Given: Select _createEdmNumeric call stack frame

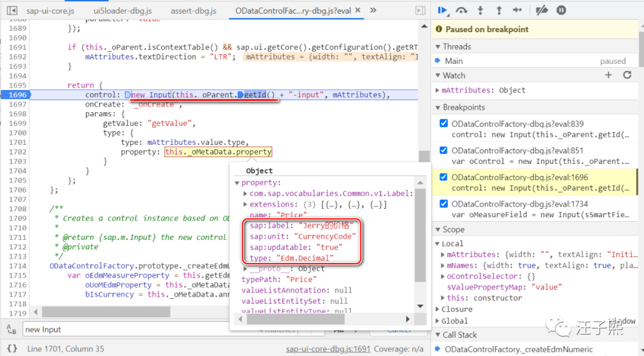Looking at the screenshot, I should pos(519,349).
